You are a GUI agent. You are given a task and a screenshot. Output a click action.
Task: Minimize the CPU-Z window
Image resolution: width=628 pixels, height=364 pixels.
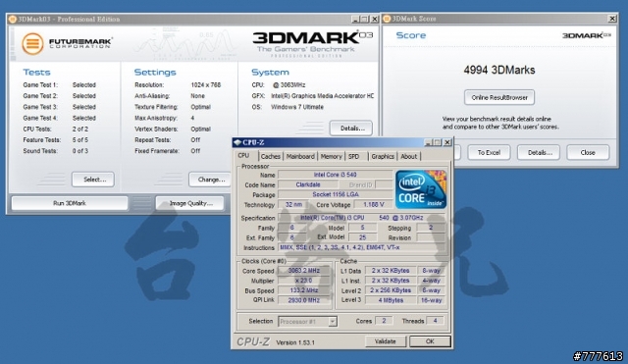(x=428, y=142)
